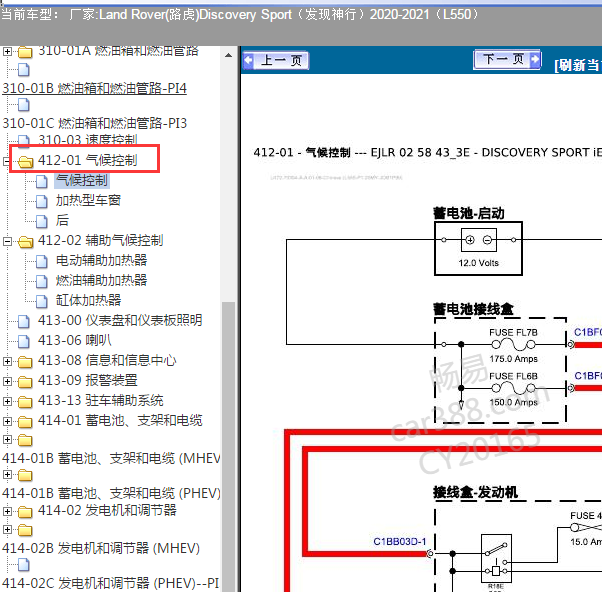Expand the 414-01B 蓄电池 (PHEV) folder
602x592 pixels.
[7, 475]
